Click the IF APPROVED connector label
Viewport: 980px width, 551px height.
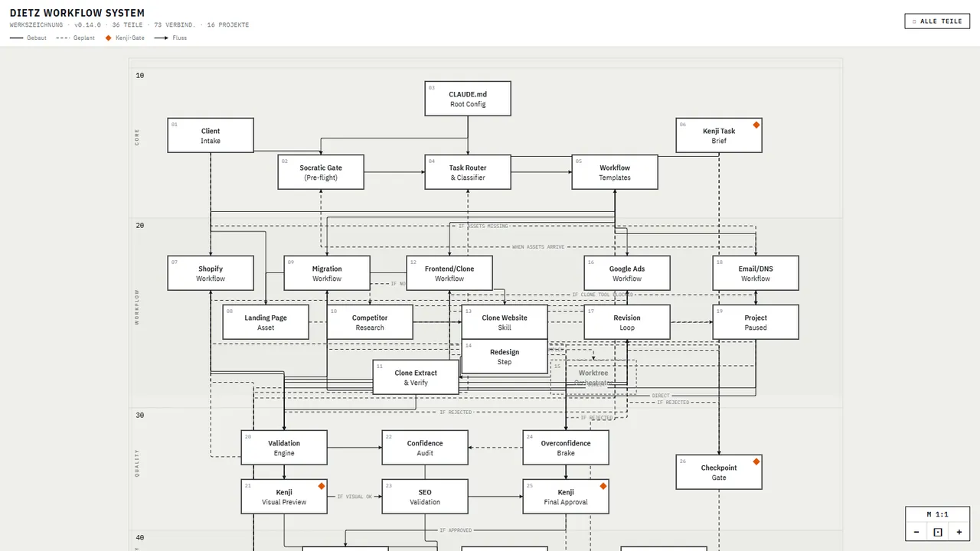pyautogui.click(x=456, y=530)
